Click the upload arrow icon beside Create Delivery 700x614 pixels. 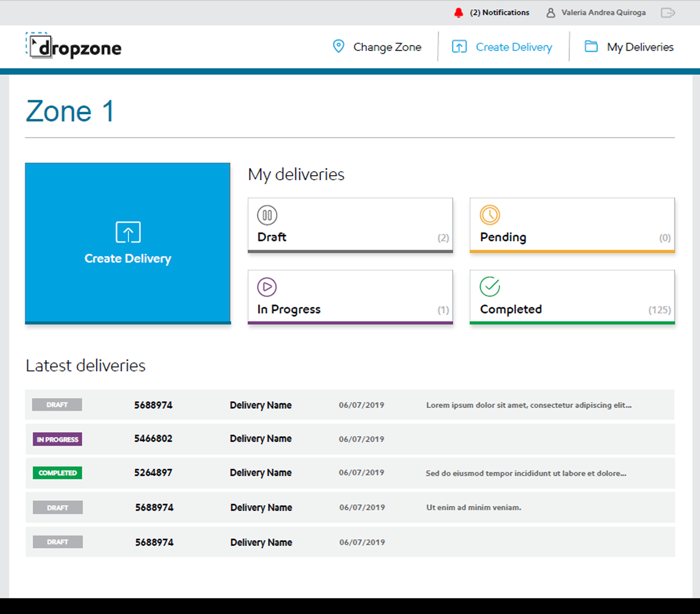460,47
